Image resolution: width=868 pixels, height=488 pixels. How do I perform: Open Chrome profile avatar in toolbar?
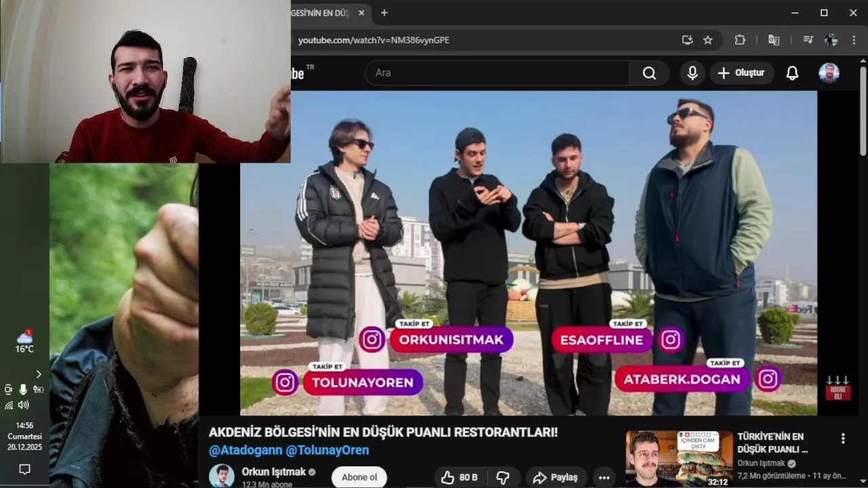[831, 40]
